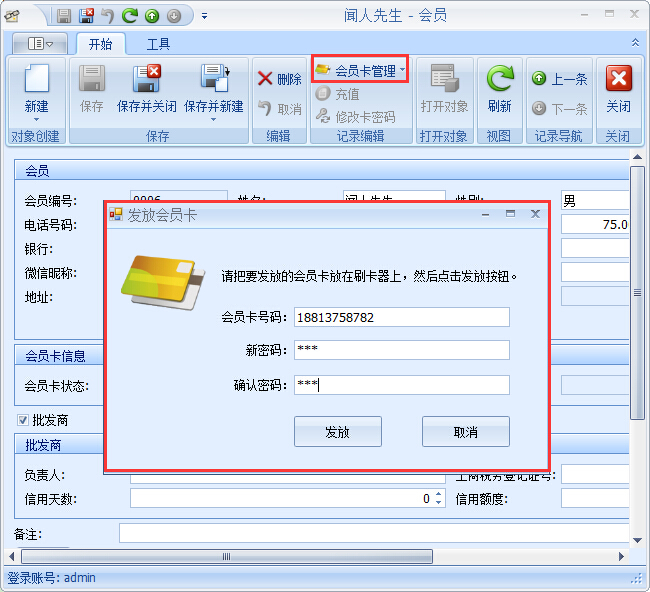Click the 保存并新建 save and new icon
The height and width of the screenshot is (592, 650).
(214, 79)
